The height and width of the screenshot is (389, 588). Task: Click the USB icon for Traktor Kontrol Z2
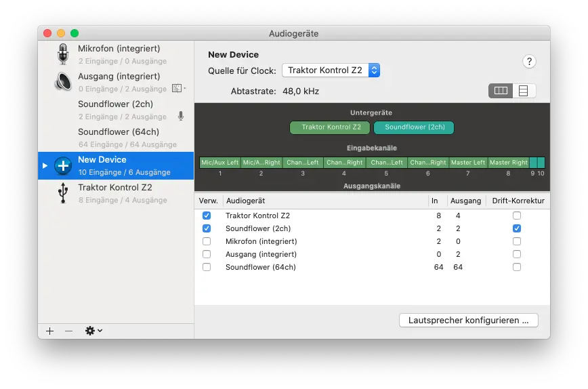point(63,193)
